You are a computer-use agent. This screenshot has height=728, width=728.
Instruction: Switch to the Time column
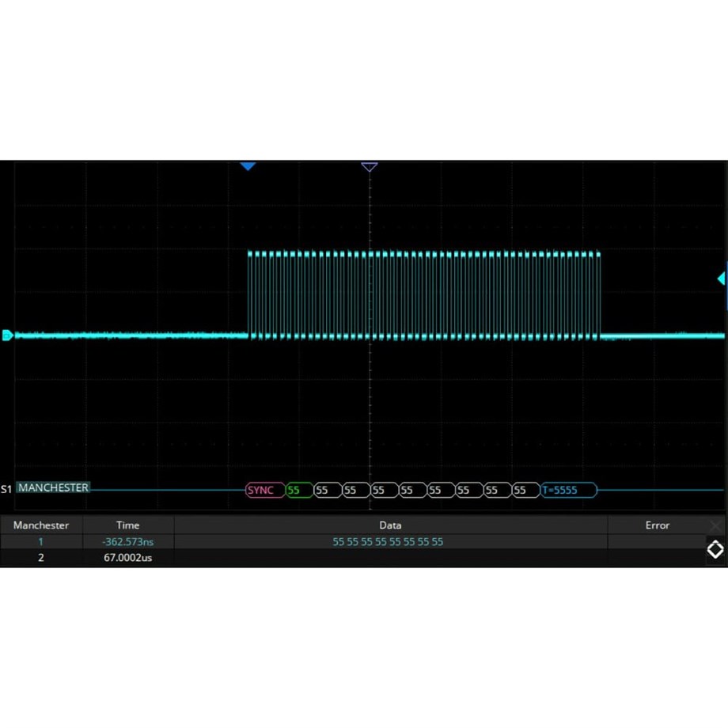127,525
